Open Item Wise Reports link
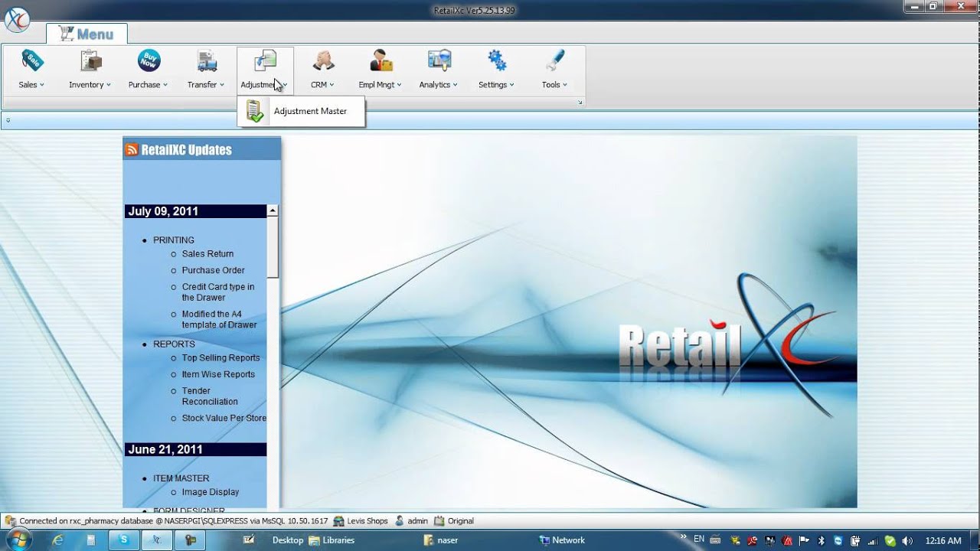The image size is (980, 551). pos(218,374)
